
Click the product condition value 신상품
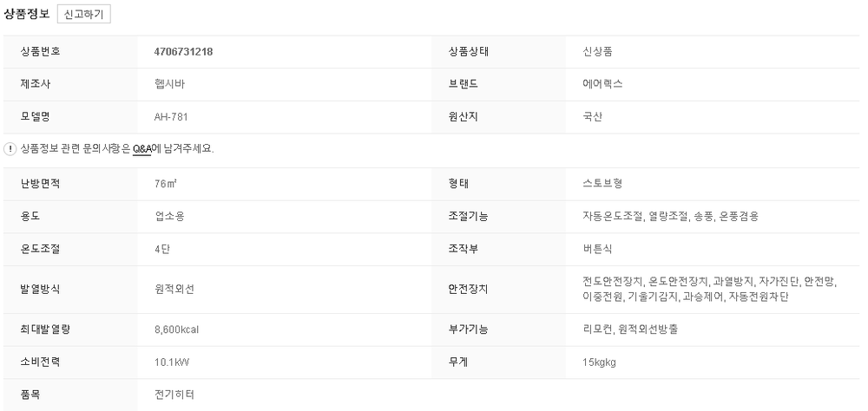tap(599, 51)
